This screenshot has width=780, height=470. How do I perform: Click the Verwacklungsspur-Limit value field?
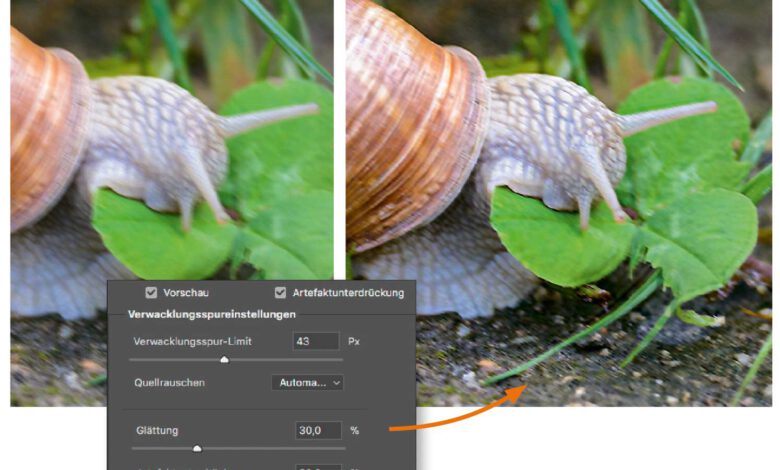316,342
